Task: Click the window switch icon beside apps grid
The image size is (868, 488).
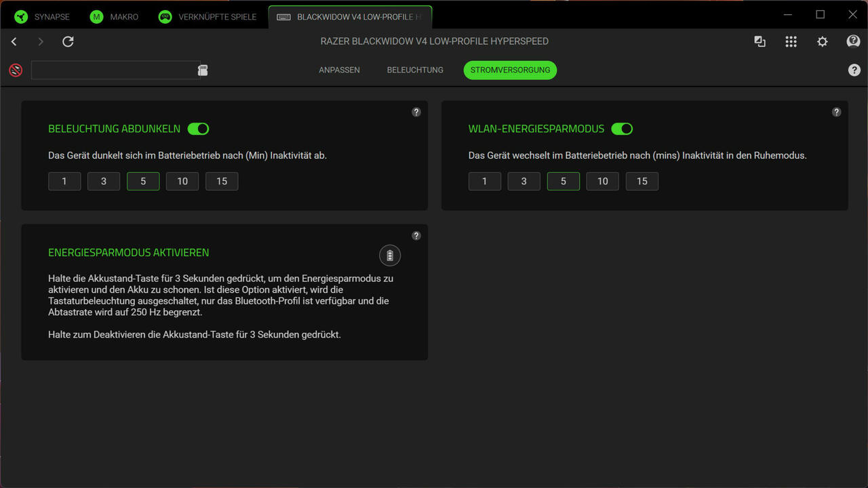Action: pyautogui.click(x=759, y=42)
